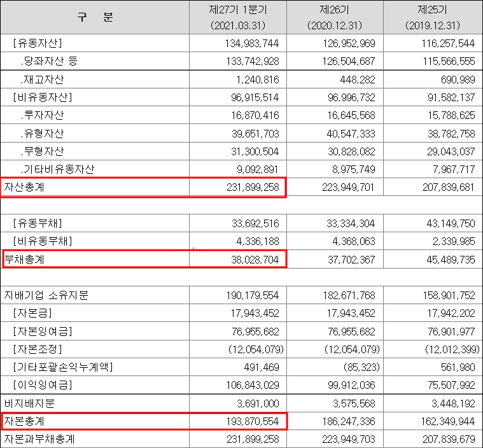
Task: Select value 186,247,336
Action: click(x=349, y=421)
